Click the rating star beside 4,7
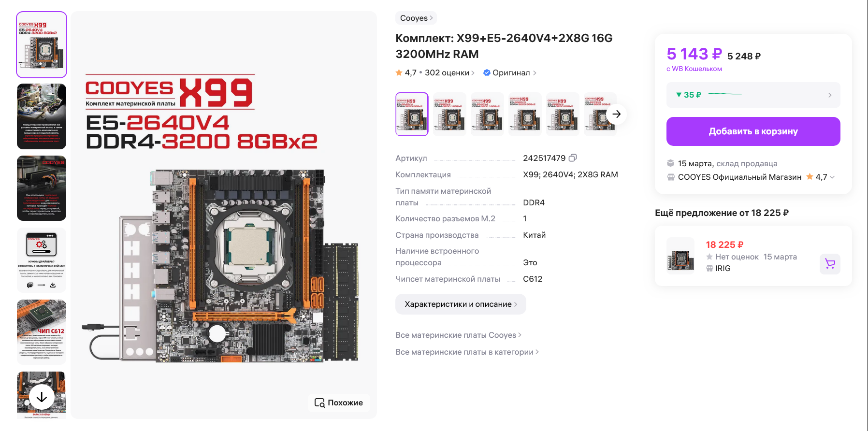 [399, 73]
